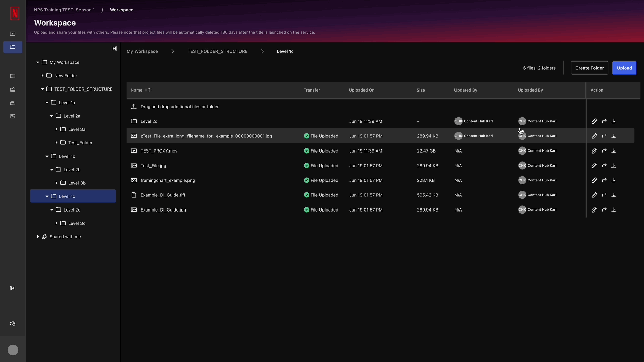The image size is (644, 362).
Task: Open more options for Example_DI_Guide.tiff
Action: pyautogui.click(x=624, y=195)
